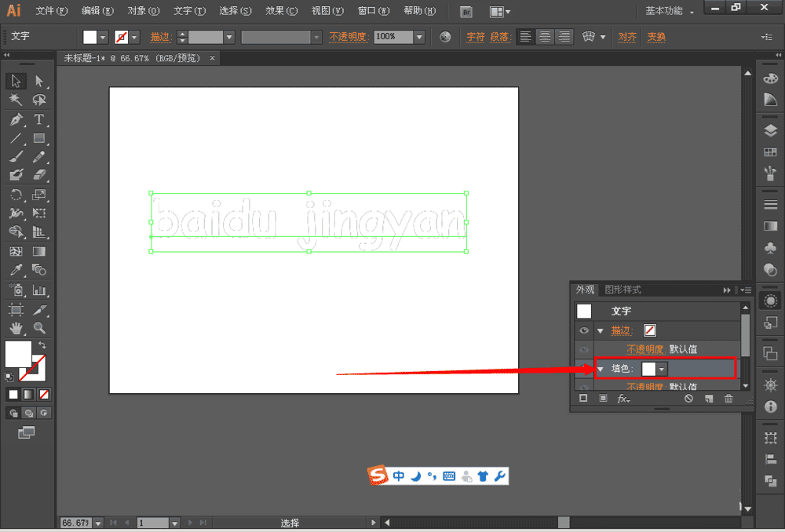Screen dimensions: 785x532
Task: Apply solid color mode below fill swatch
Action: point(13,395)
